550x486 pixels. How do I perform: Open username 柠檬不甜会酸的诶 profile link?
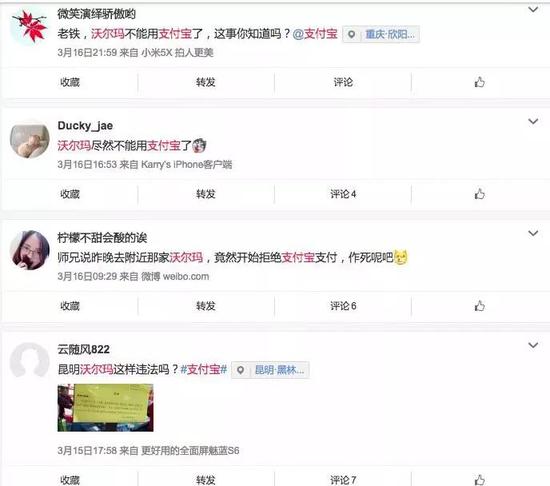tap(102, 238)
